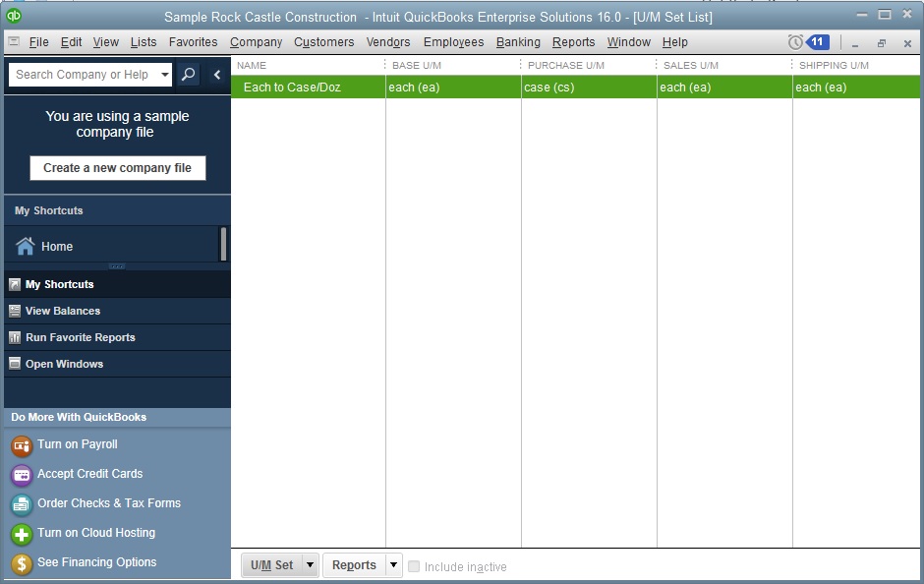Click the 11 alerts badge
This screenshot has width=924, height=584.
817,42
